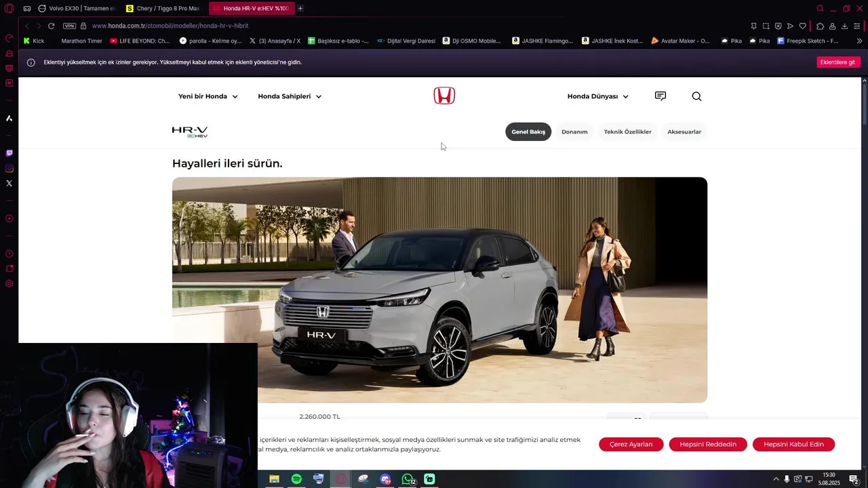Click the Çerez Ayarları button
Image resolution: width=868 pixels, height=488 pixels.
pyautogui.click(x=631, y=445)
